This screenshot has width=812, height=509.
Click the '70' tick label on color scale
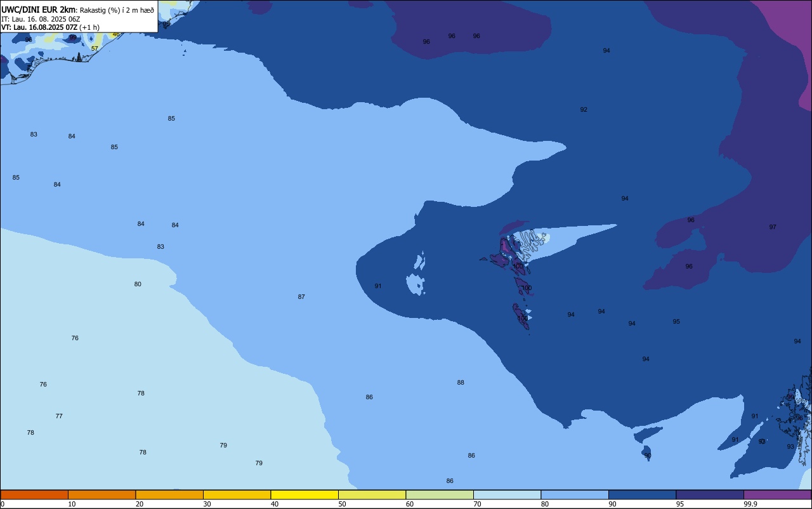point(477,504)
